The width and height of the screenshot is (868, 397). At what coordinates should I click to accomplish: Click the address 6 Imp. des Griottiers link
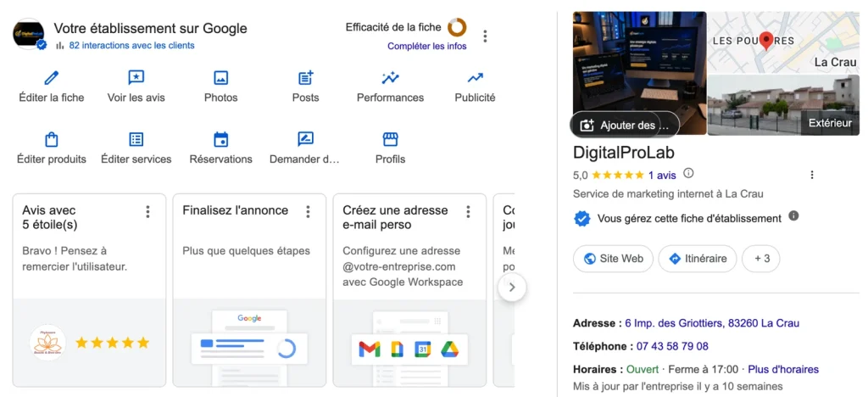click(x=712, y=323)
